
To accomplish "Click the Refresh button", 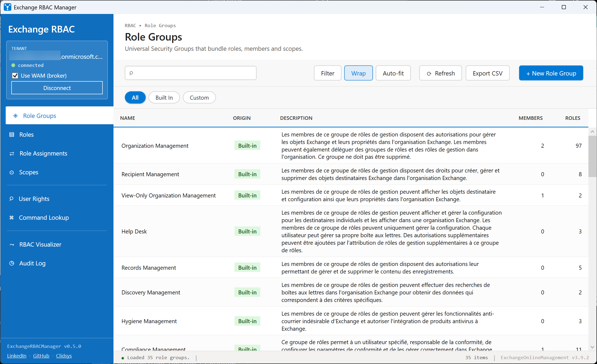I will (x=440, y=73).
